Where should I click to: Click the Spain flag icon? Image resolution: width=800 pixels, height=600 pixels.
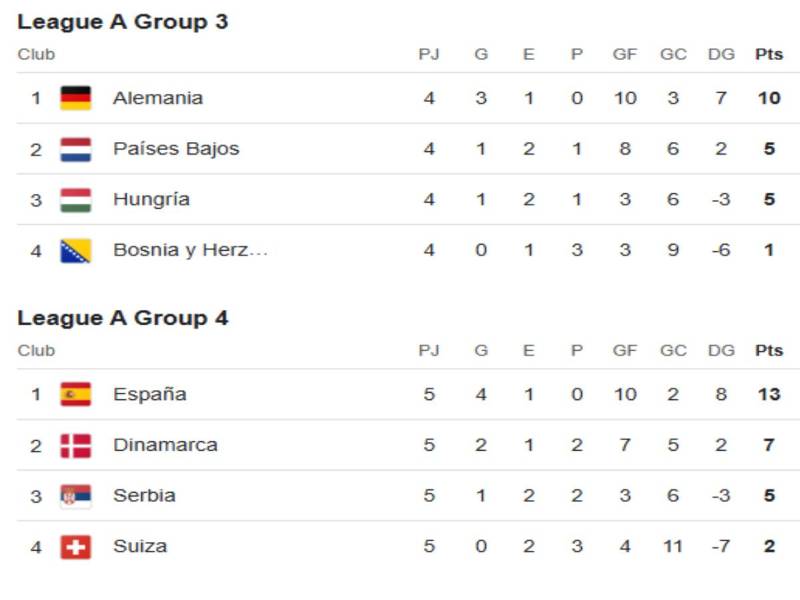[75, 394]
